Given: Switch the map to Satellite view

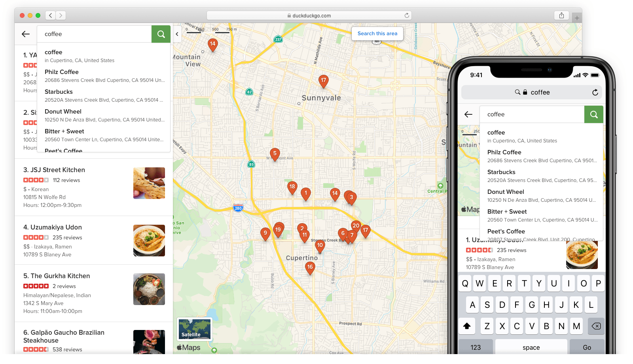Looking at the screenshot, I should [194, 329].
